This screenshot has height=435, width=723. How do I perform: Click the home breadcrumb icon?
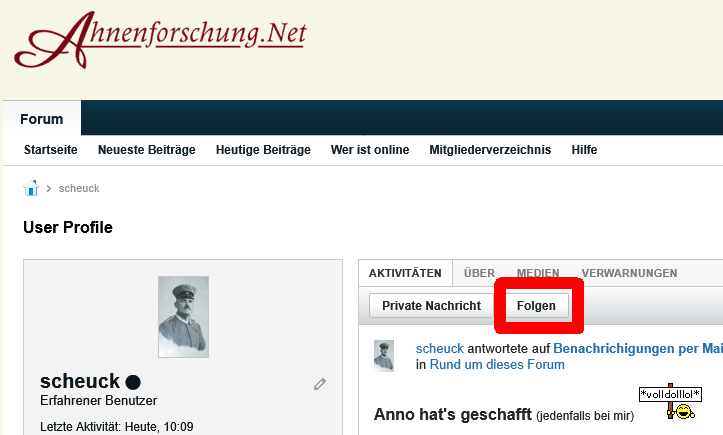[31, 188]
